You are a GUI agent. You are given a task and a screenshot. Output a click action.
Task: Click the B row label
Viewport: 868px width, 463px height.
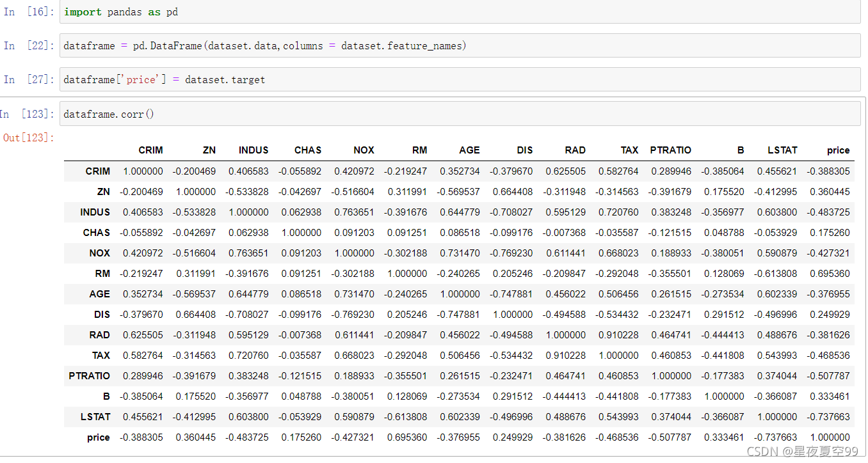(x=107, y=396)
